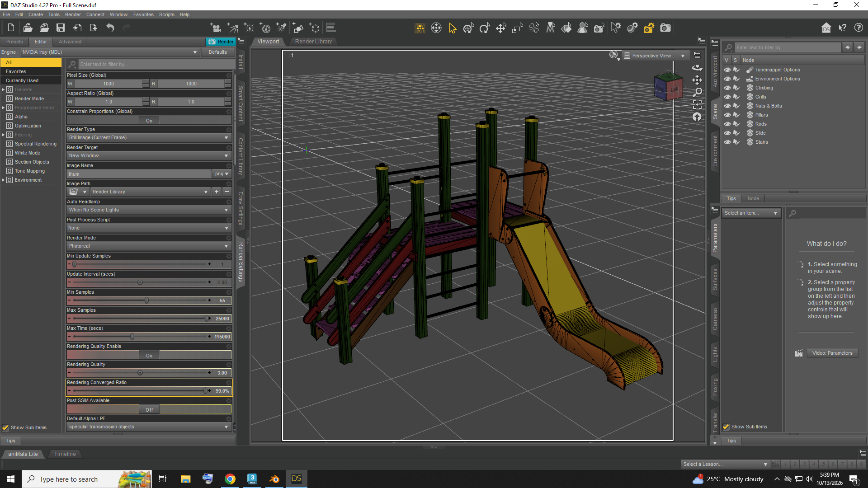
Task: Click the viewport frame selection icon
Action: coord(697,104)
